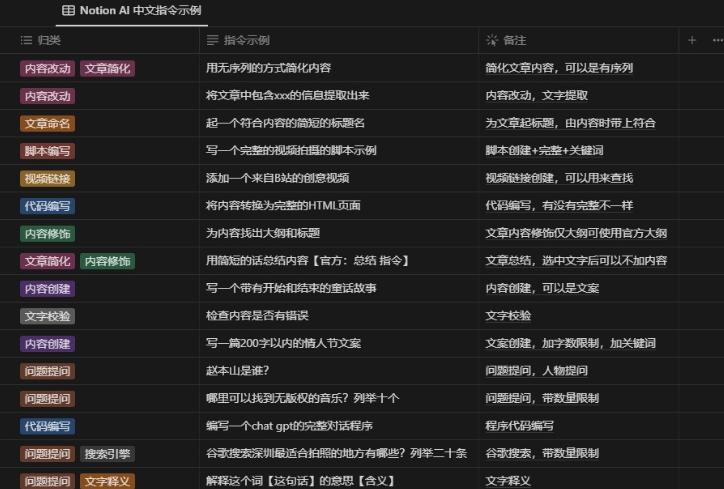This screenshot has height=489, width=724.
Task: Click the 文字释义 tag in last row
Action: [x=107, y=481]
